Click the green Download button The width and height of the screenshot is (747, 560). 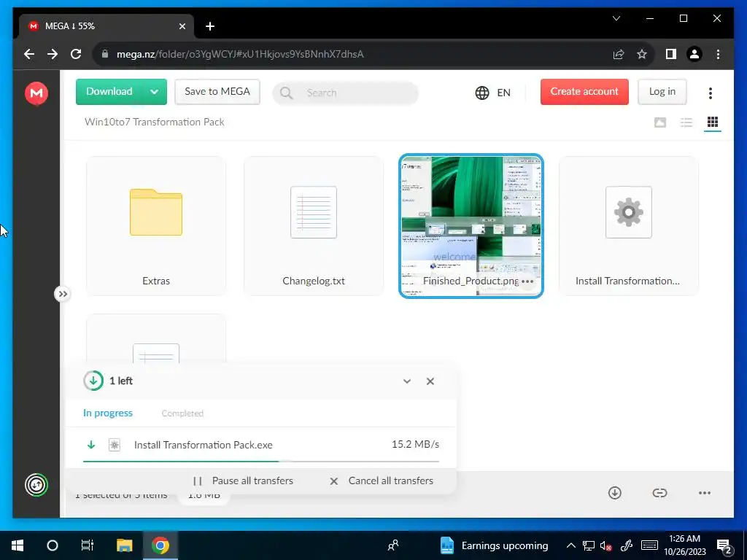click(x=109, y=91)
